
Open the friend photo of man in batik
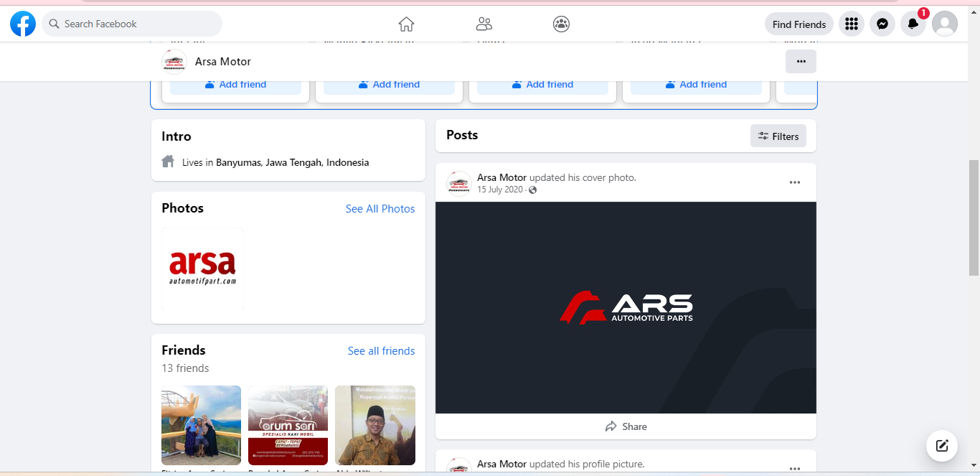[375, 426]
